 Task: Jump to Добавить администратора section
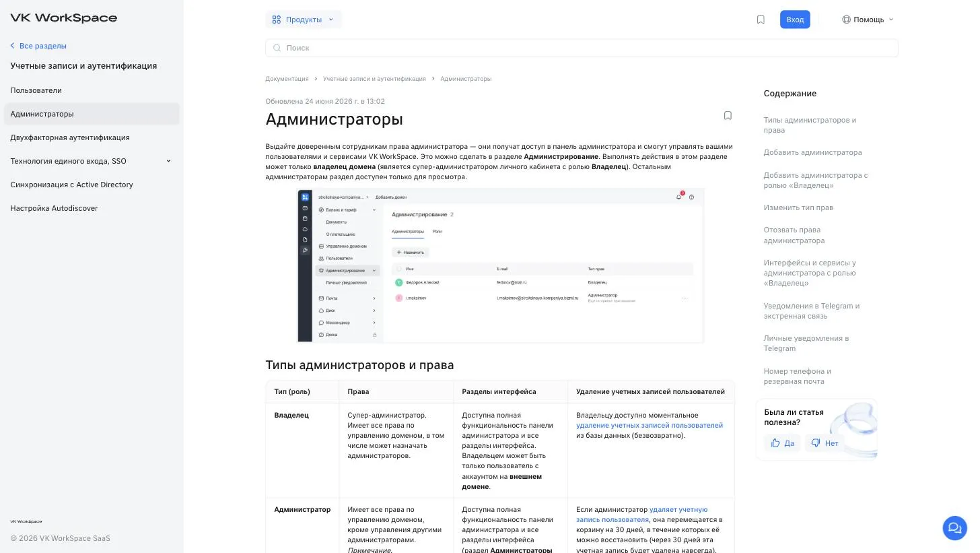pyautogui.click(x=812, y=152)
